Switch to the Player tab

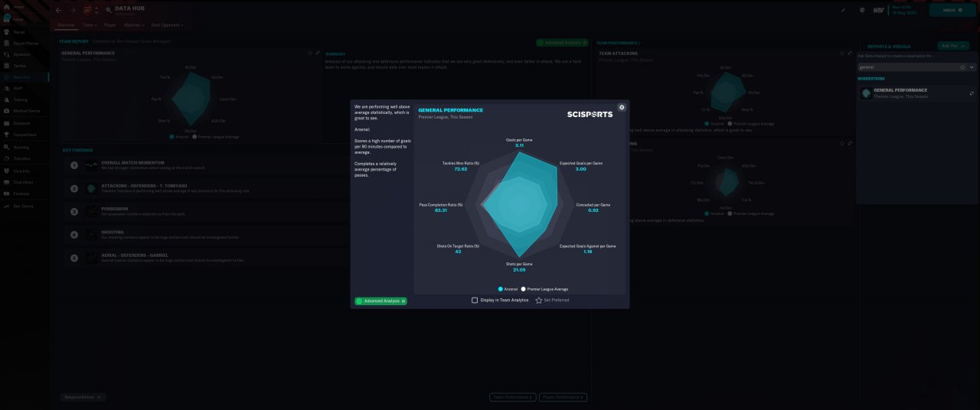(x=110, y=25)
